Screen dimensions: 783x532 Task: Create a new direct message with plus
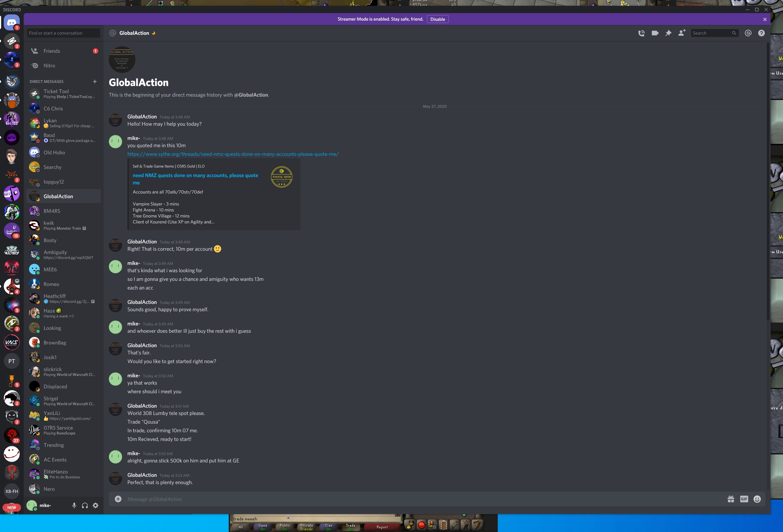click(95, 82)
